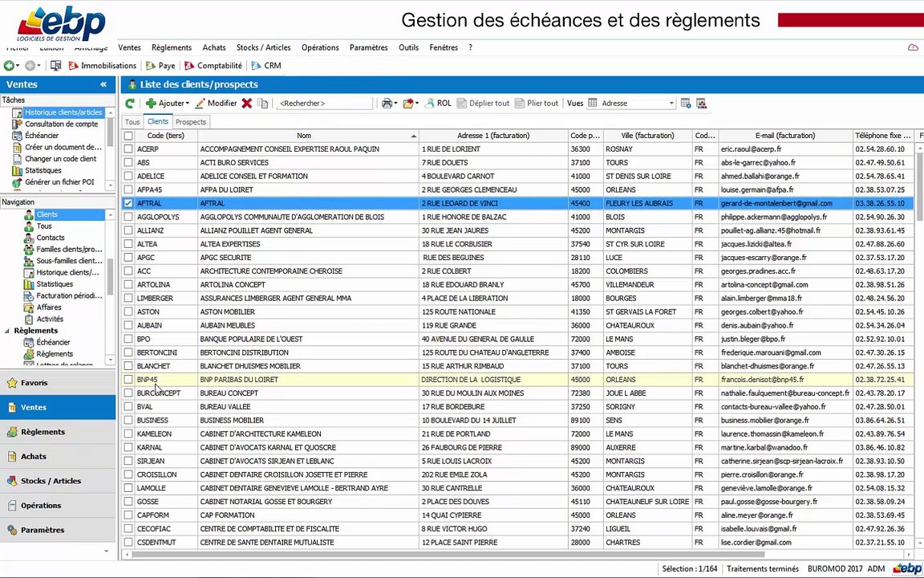Tick the checkbox for the CSDENTMUT row
The height and width of the screenshot is (578, 924).
tap(128, 543)
